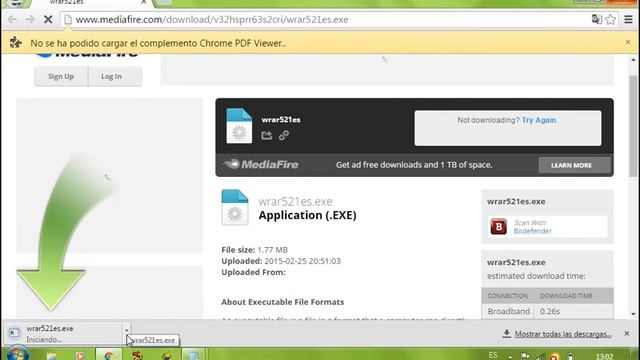Close the downloads shelf
Image resolution: width=640 pixels, height=360 pixels.
click(x=627, y=333)
